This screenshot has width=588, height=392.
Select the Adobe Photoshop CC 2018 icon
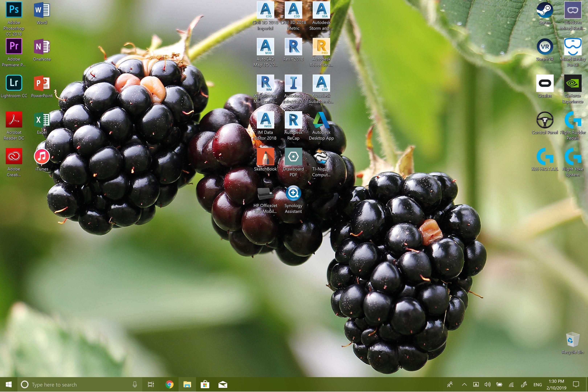tap(14, 10)
